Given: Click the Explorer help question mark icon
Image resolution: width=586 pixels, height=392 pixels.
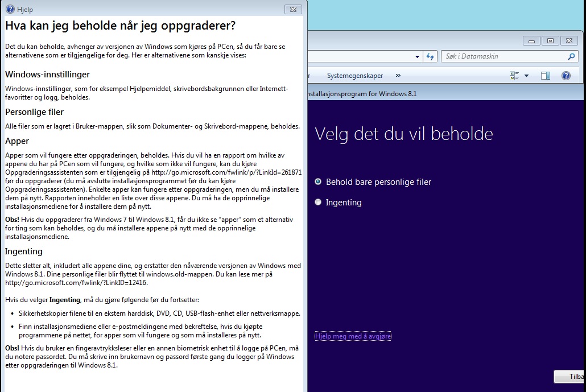Looking at the screenshot, I should coord(566,76).
